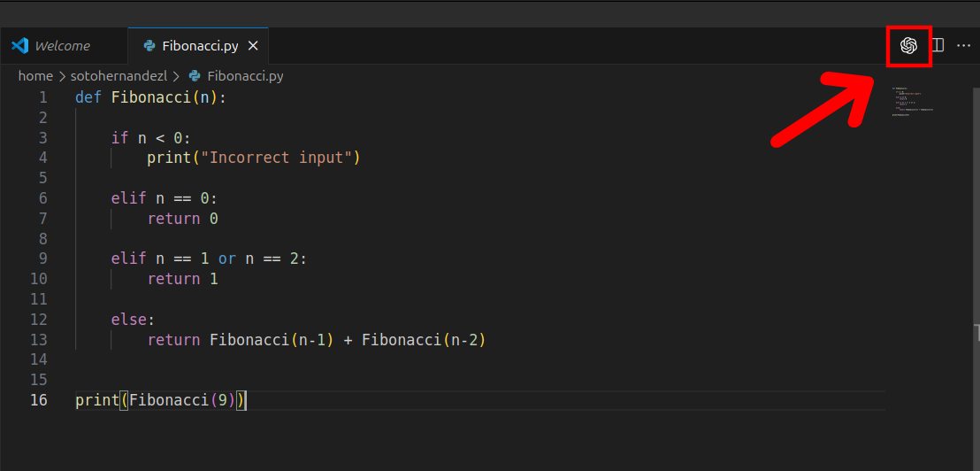The height and width of the screenshot is (471, 980).
Task: Click line number 1 in gutter
Action: click(x=42, y=97)
